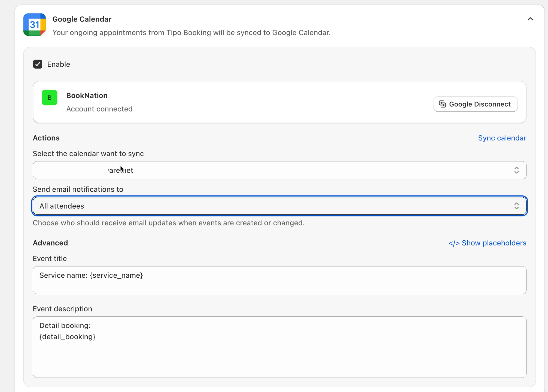
Task: Click the All attendees up-down arrows
Action: (x=516, y=206)
